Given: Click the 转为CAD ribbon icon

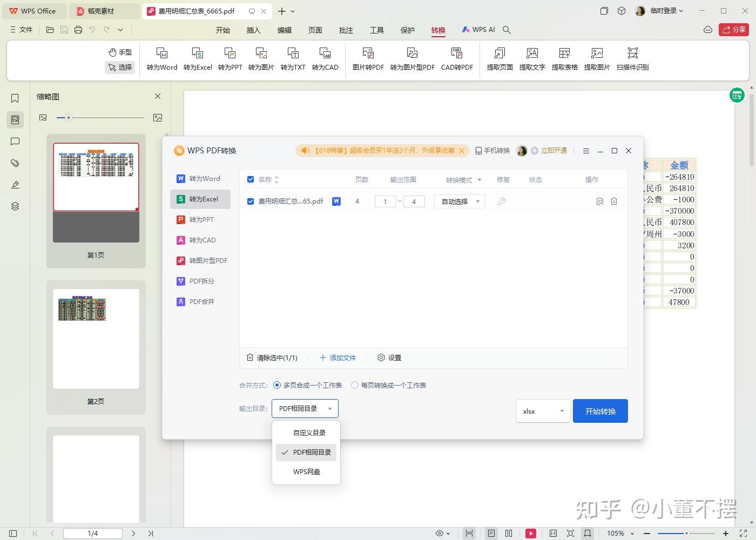Looking at the screenshot, I should tap(325, 59).
